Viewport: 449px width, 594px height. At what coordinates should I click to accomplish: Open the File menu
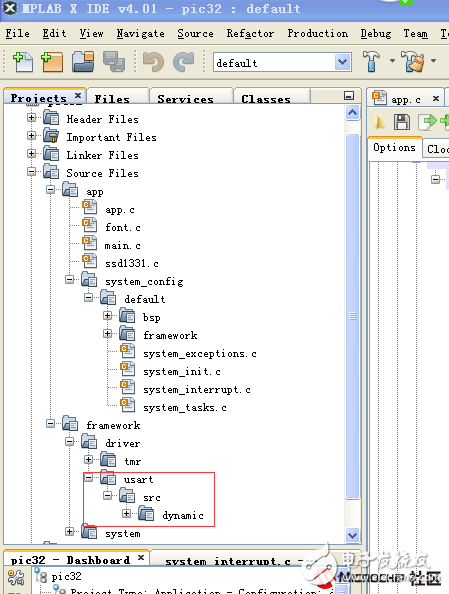pyautogui.click(x=17, y=33)
